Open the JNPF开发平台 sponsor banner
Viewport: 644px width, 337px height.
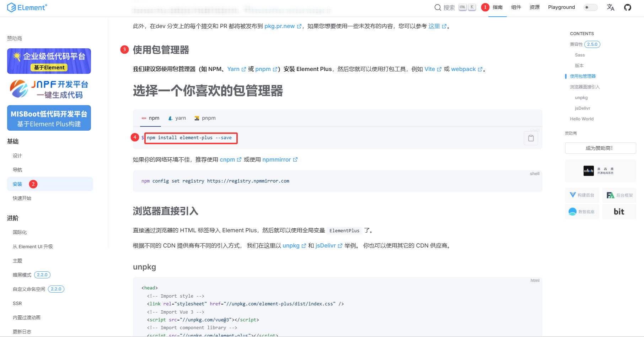[49, 89]
